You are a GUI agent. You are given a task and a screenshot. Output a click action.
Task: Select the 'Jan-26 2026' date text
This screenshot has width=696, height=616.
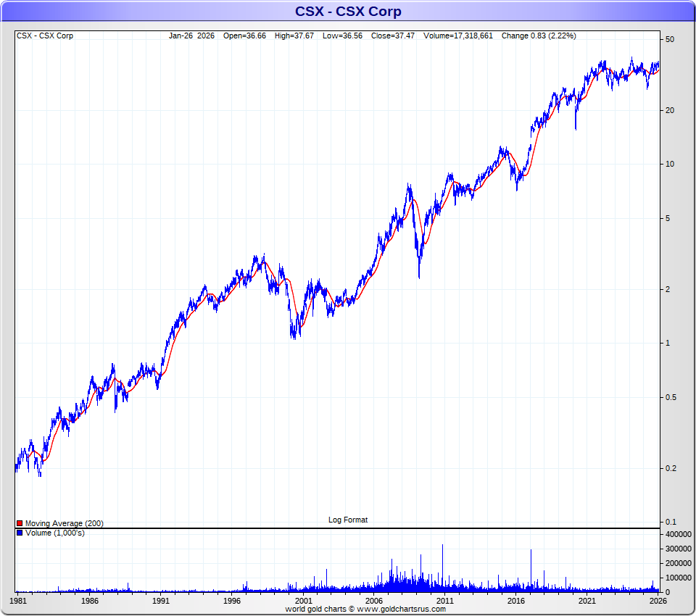(x=191, y=36)
